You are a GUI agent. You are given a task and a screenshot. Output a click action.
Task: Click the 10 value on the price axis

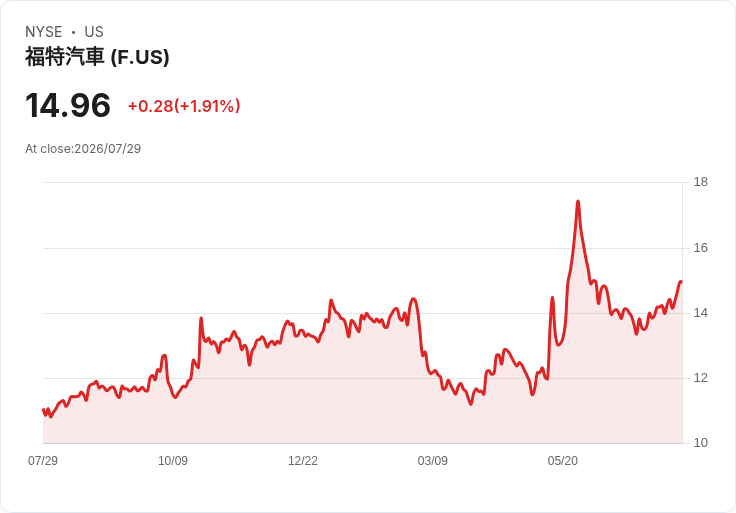click(701, 443)
